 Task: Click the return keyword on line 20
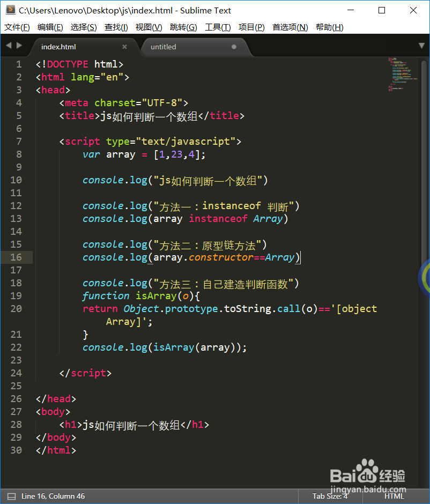click(100, 309)
